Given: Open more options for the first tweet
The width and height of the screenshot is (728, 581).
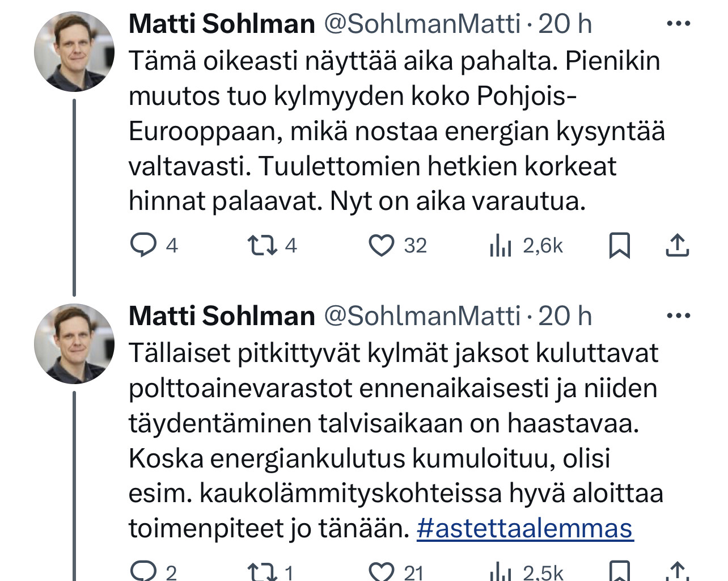Looking at the screenshot, I should pos(678,24).
